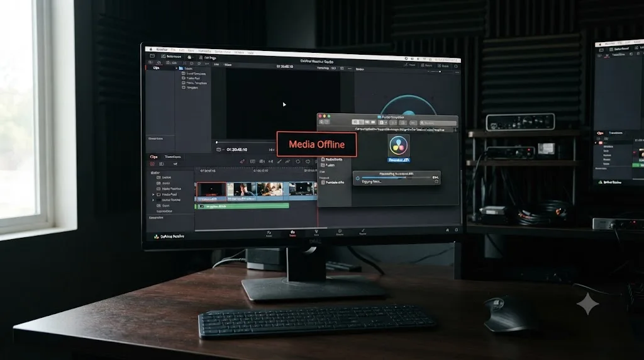Viewport: 644px width, 360px height.
Task: Click the timeline horizontal scrollbar
Action: point(261,228)
